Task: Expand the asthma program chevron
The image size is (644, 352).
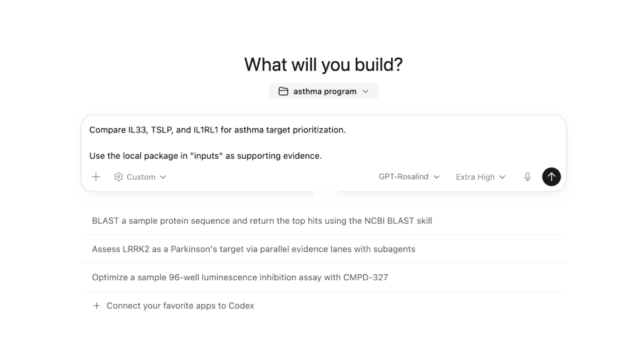Action: click(x=365, y=92)
